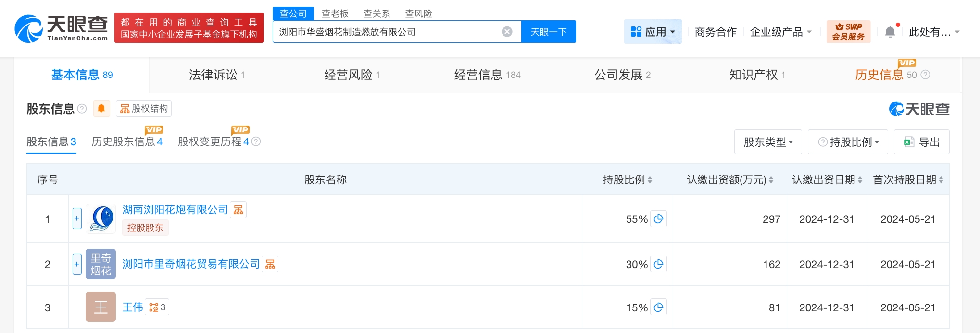The image size is (980, 333).
Task: Click the help icon beside 股东信息 heading
Action: (82, 109)
